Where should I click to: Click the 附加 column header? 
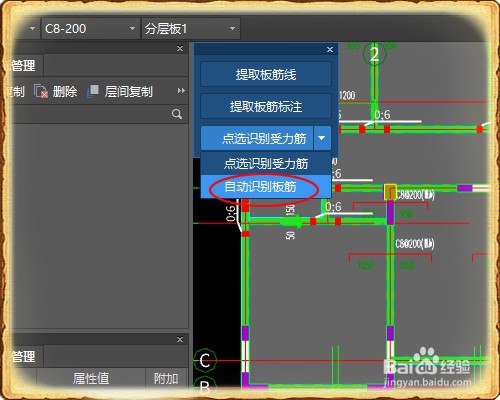coord(166,378)
